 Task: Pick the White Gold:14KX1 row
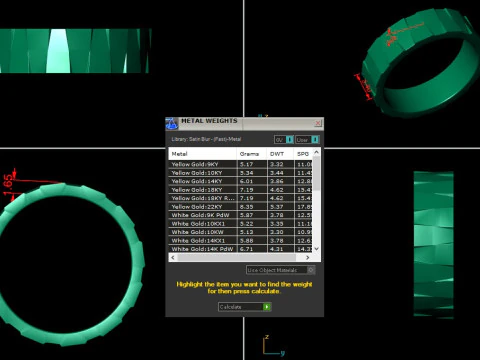241,240
